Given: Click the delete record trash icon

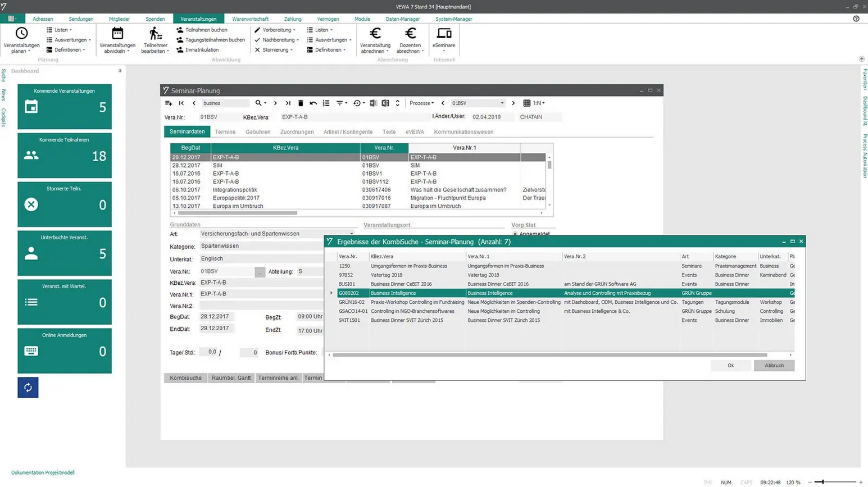Looking at the screenshot, I should coord(301,103).
